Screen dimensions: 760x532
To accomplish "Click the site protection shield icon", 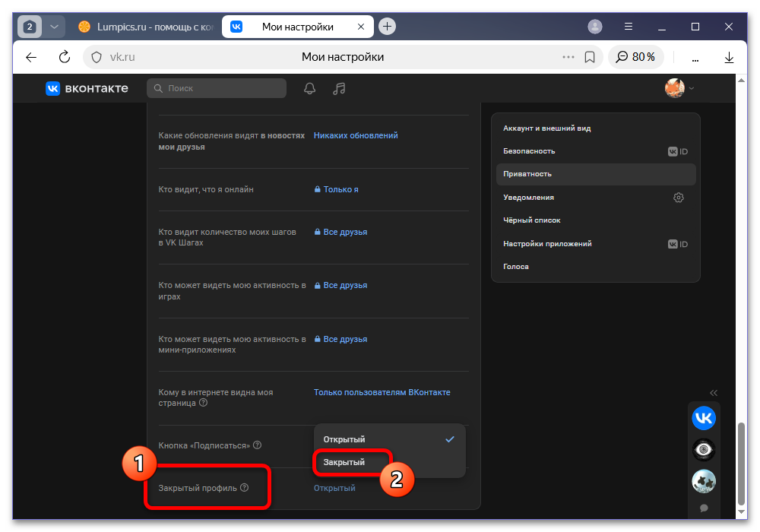I will [97, 57].
